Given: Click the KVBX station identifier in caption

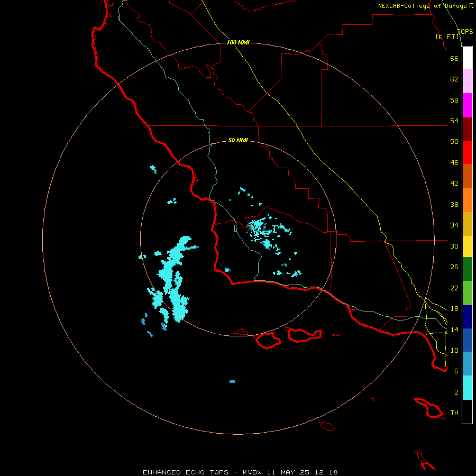Looking at the screenshot, I should (252, 472).
